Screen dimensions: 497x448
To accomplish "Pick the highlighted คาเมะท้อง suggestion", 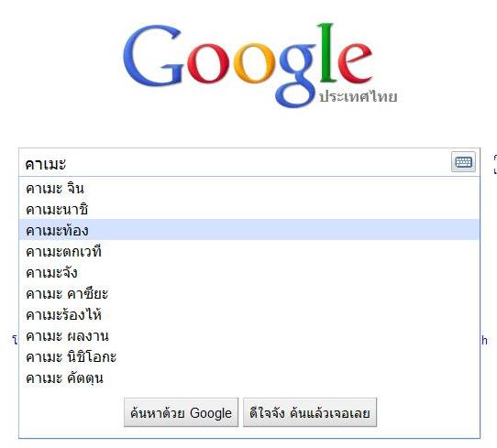I will tap(249, 230).
